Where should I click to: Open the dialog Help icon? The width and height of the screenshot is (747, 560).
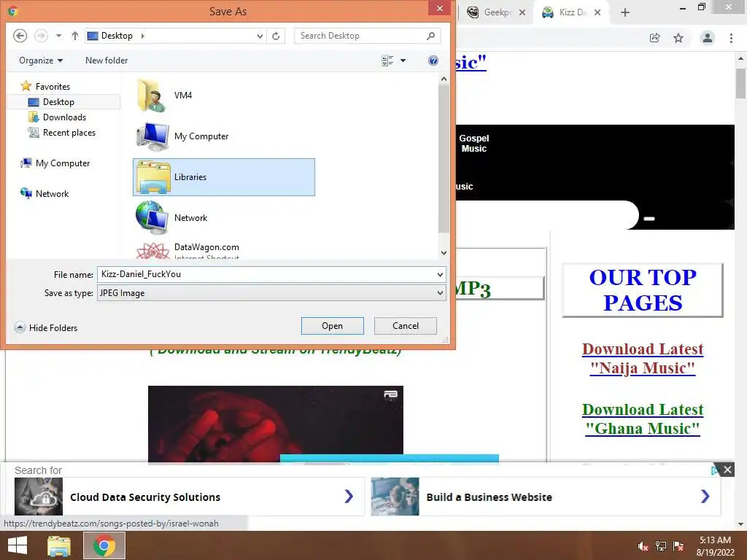[x=433, y=61]
